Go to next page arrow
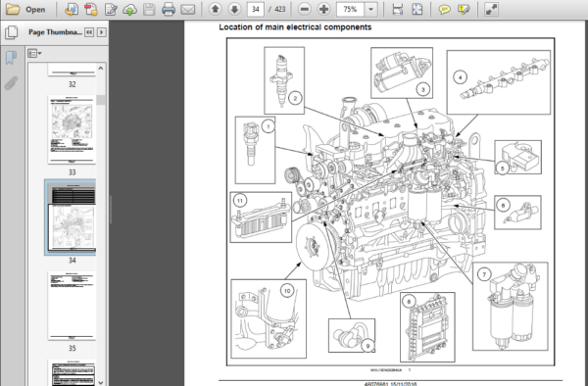 point(235,9)
